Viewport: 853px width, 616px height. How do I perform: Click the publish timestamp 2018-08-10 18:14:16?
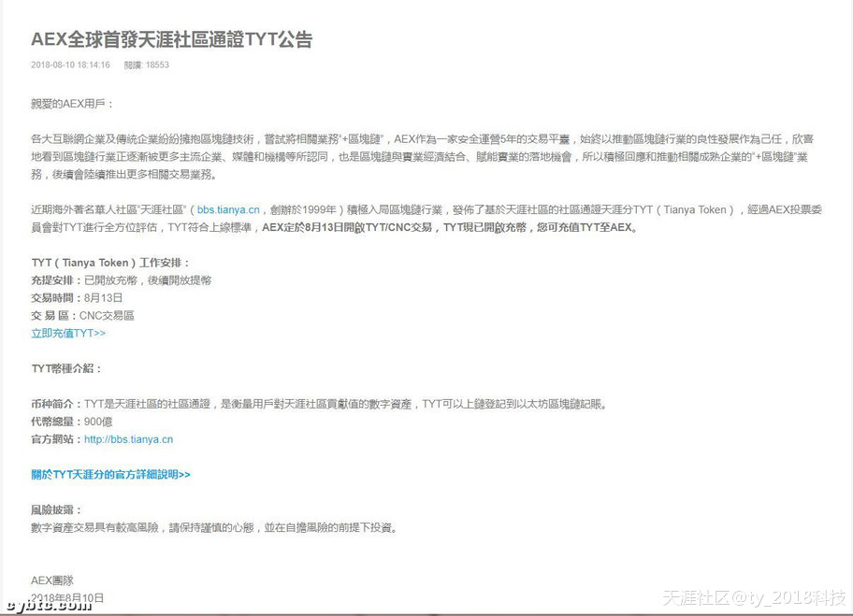pos(70,65)
